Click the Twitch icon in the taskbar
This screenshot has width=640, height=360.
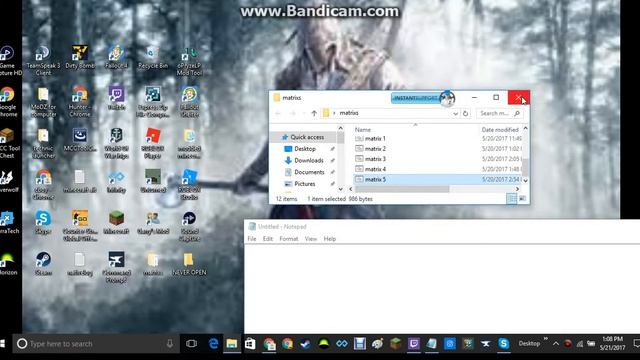pyautogui.click(x=413, y=344)
